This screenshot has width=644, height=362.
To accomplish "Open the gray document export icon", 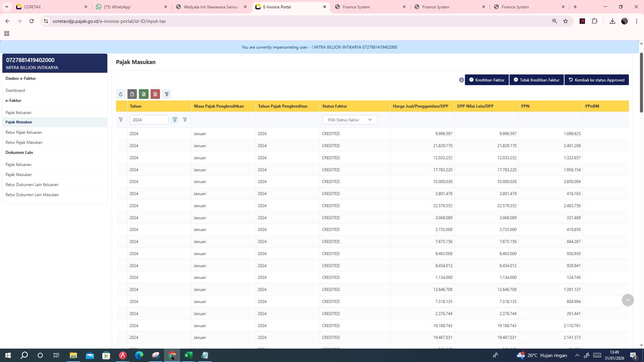I will [132, 94].
